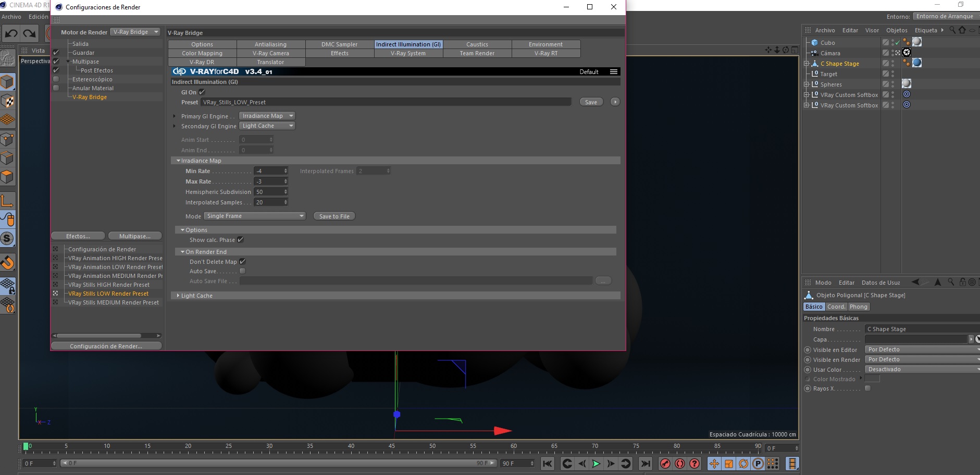Toggle the Rayos X checkbox

[867, 388]
